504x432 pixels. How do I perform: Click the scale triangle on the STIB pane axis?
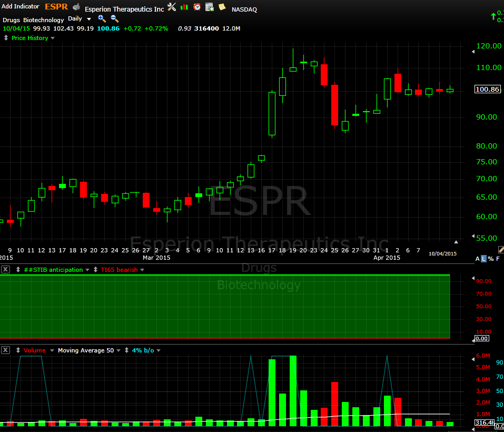pyautogui.click(x=473, y=278)
